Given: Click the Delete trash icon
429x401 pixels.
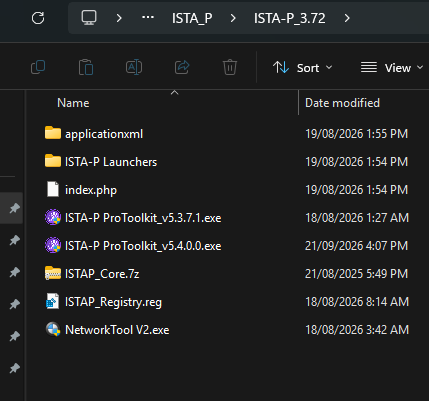Looking at the screenshot, I should pyautogui.click(x=230, y=67).
